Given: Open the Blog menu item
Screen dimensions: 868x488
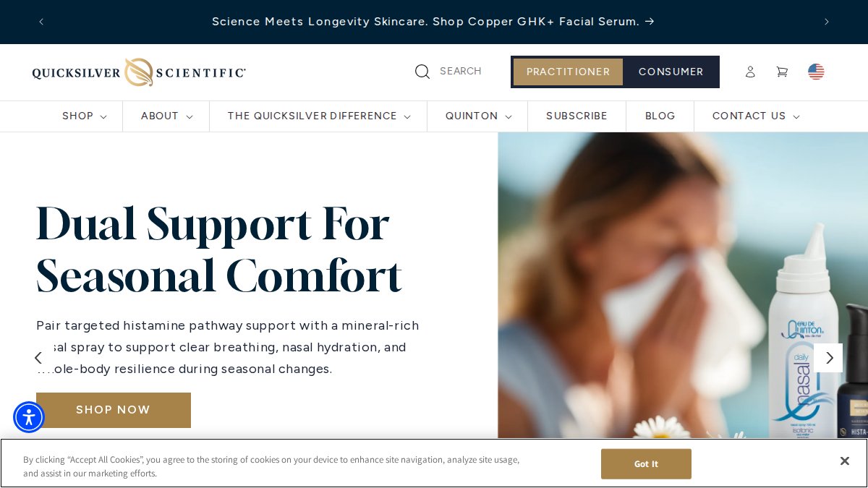Looking at the screenshot, I should [660, 116].
